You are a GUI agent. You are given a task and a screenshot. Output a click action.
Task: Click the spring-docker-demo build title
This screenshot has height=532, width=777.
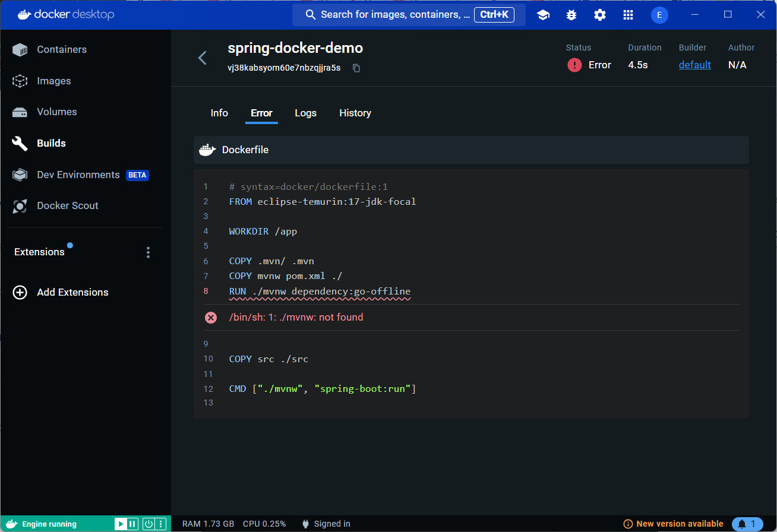(295, 48)
